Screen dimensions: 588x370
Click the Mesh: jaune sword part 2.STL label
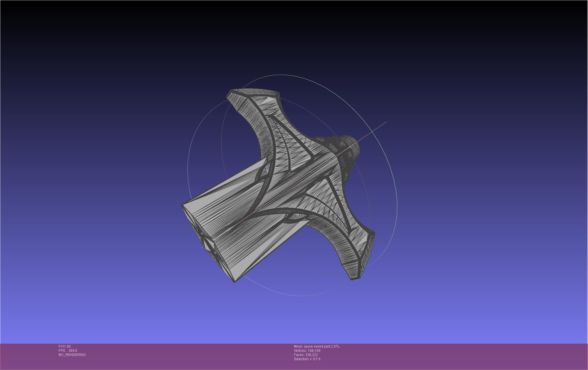click(x=317, y=346)
